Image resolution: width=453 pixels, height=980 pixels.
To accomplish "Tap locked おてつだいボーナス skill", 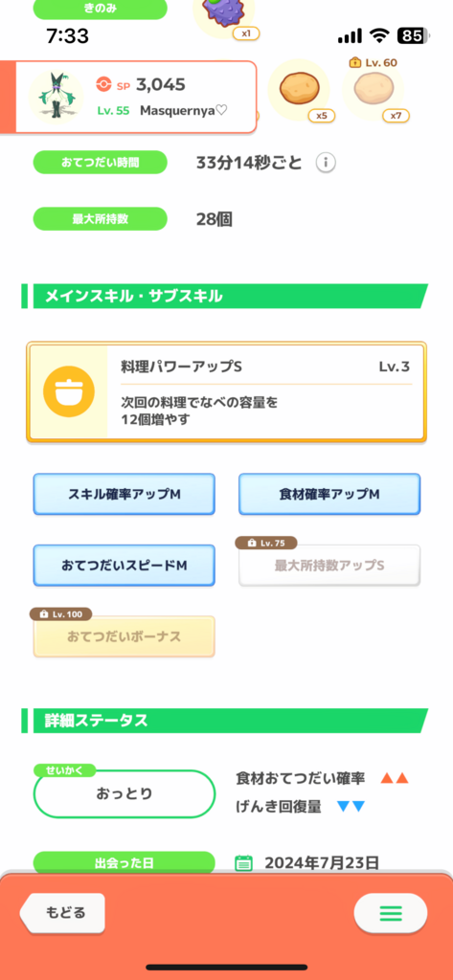I will click(124, 636).
